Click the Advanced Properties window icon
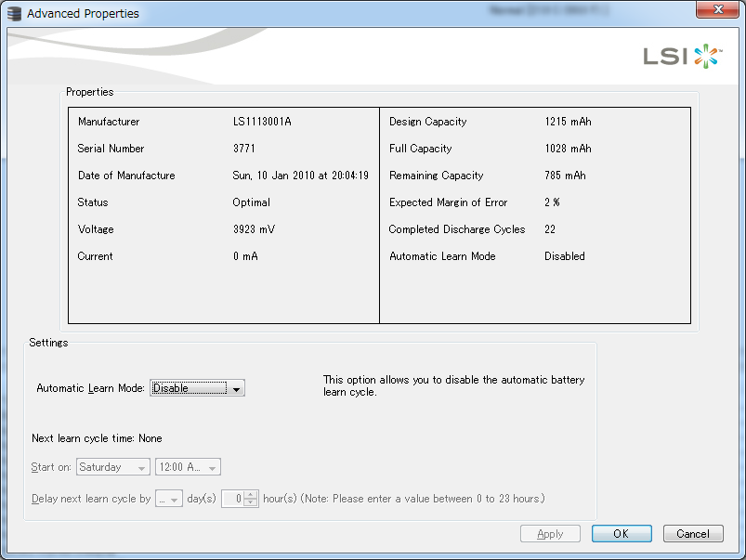 pos(14,13)
